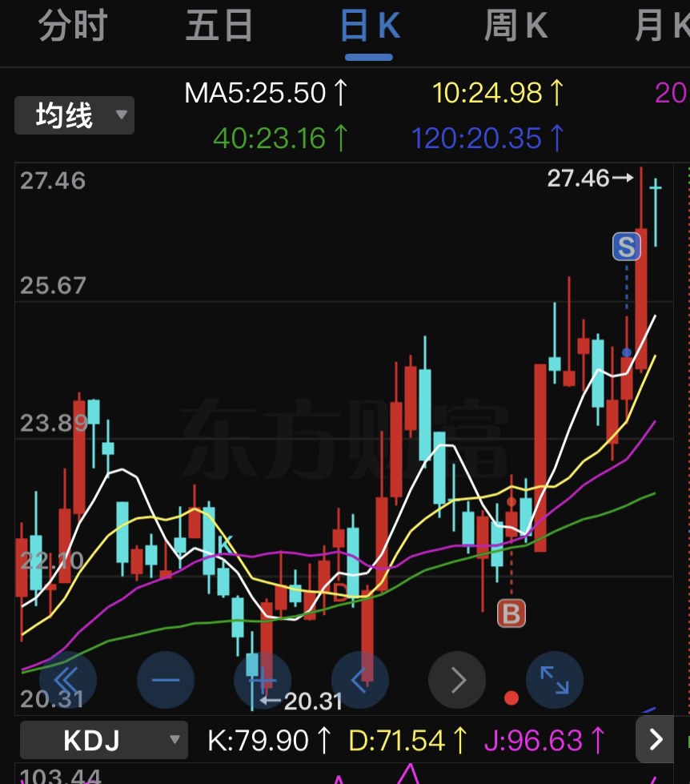Click the 25.67 price axis label
The height and width of the screenshot is (784, 690).
click(53, 286)
